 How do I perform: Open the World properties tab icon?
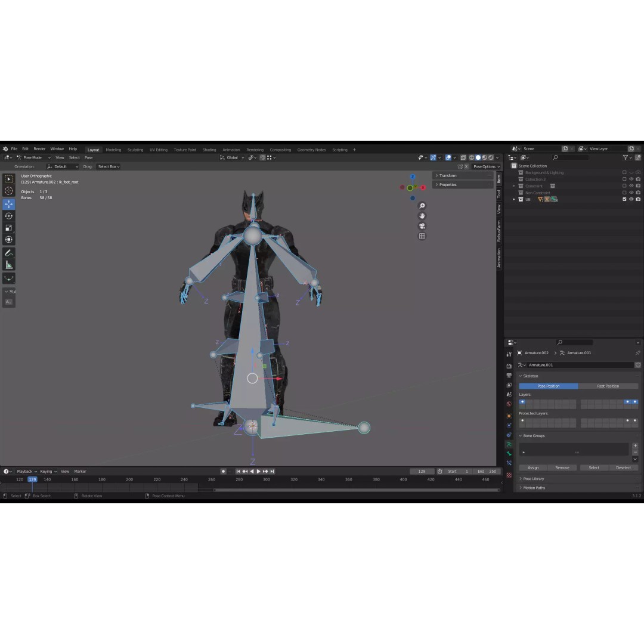(509, 404)
